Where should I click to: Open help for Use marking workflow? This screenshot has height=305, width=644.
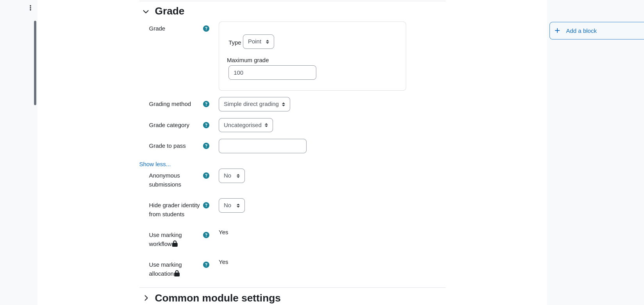coord(206,235)
